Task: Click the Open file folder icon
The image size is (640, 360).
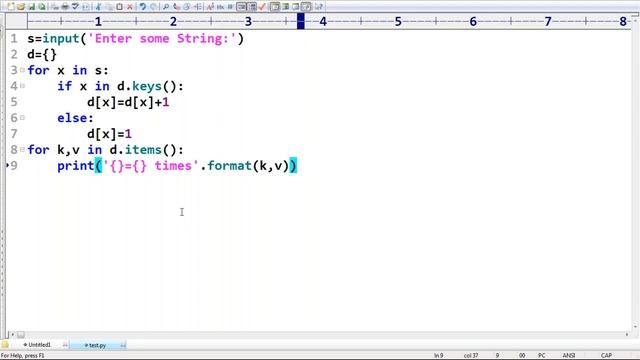Action: 21,7
